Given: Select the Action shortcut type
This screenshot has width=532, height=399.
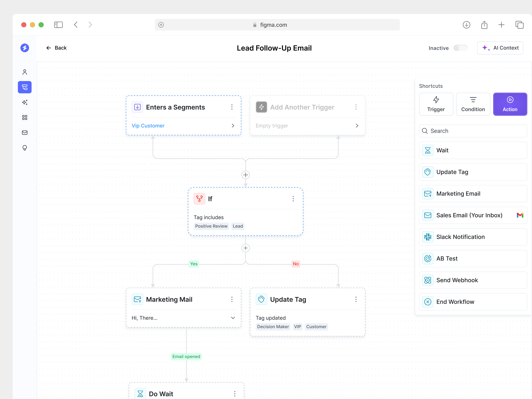Looking at the screenshot, I should coord(510,104).
